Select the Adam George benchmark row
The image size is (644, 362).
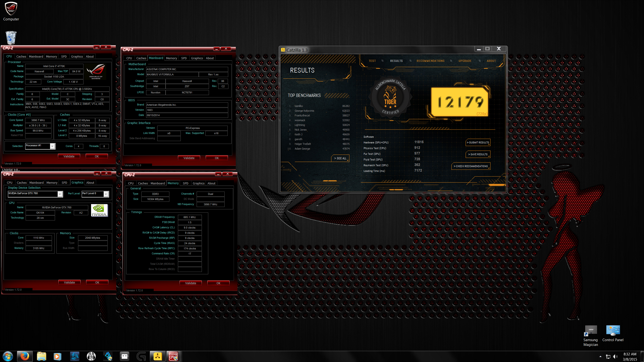coord(319,149)
